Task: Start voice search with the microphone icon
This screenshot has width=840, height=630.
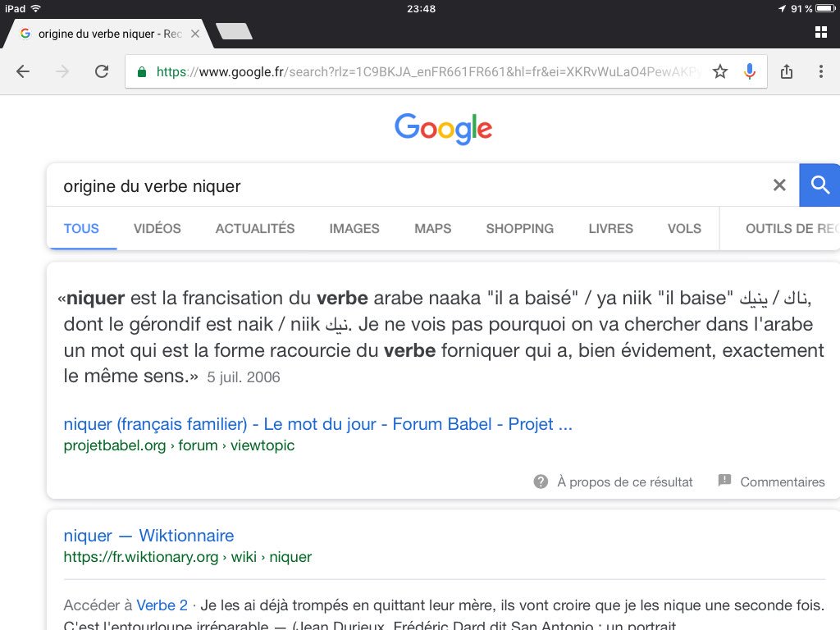Action: [x=750, y=71]
